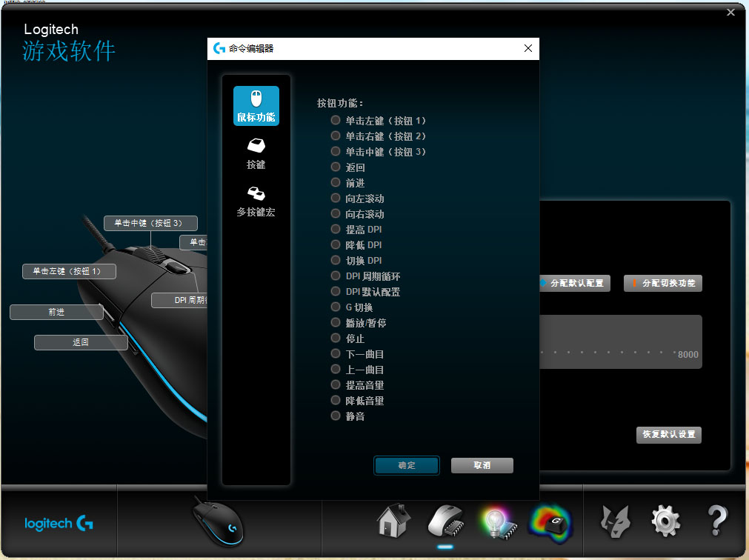Select the 向左滚动 radio option
This screenshot has width=749, height=560.
pos(336,198)
